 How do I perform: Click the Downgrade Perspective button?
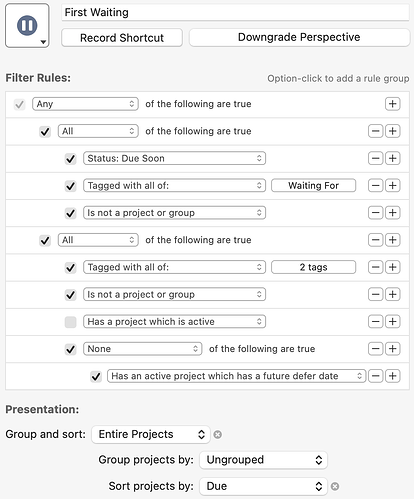click(299, 37)
